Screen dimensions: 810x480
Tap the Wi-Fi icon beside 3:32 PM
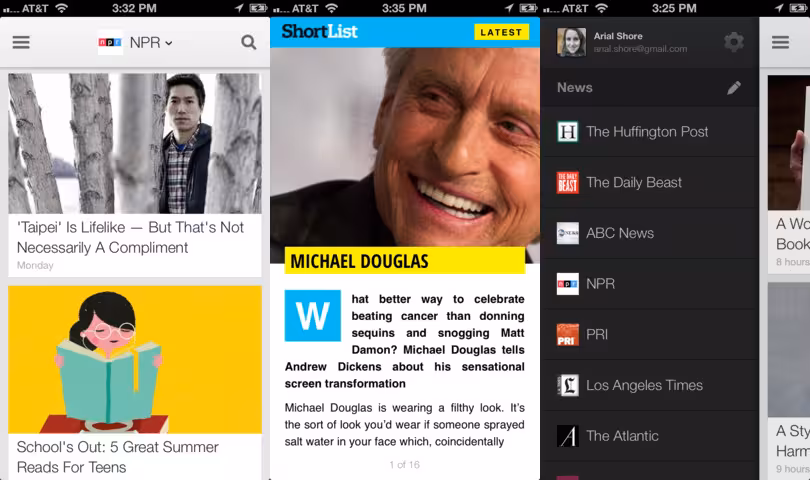coord(61,8)
